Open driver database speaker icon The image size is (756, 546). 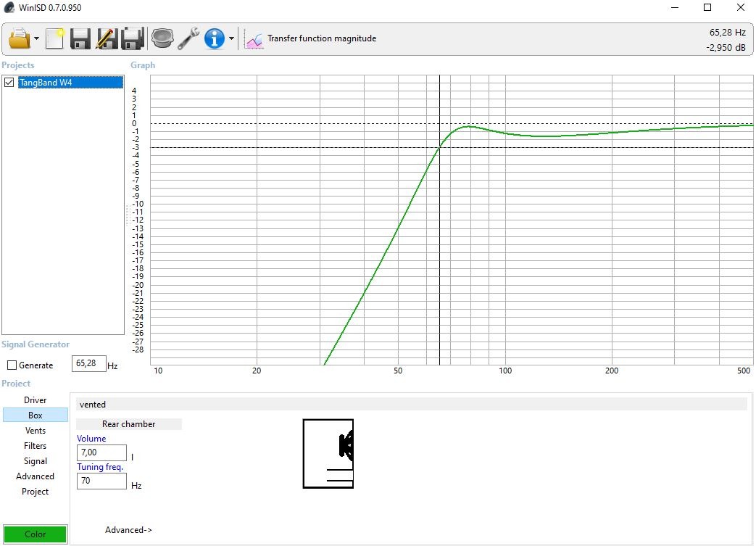click(x=162, y=38)
